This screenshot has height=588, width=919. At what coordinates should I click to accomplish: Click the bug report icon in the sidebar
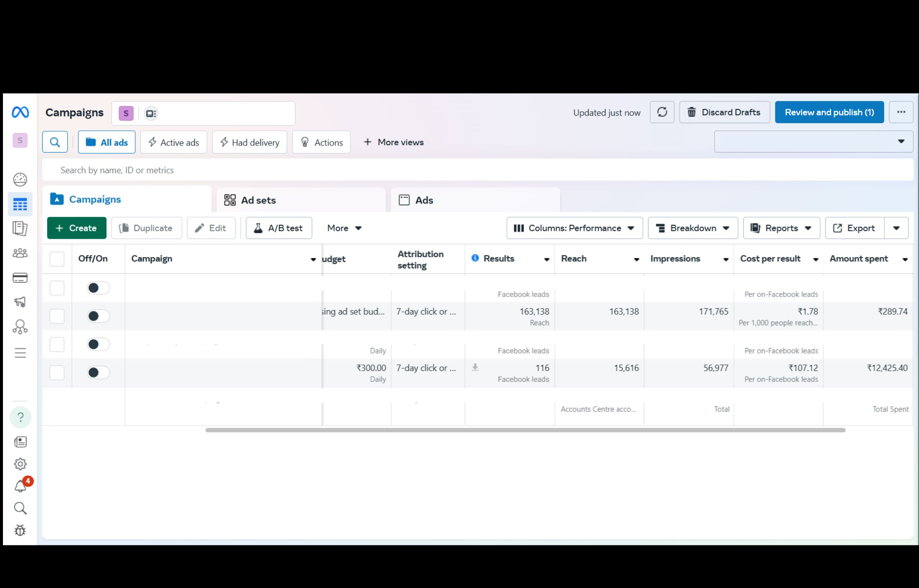(x=20, y=530)
